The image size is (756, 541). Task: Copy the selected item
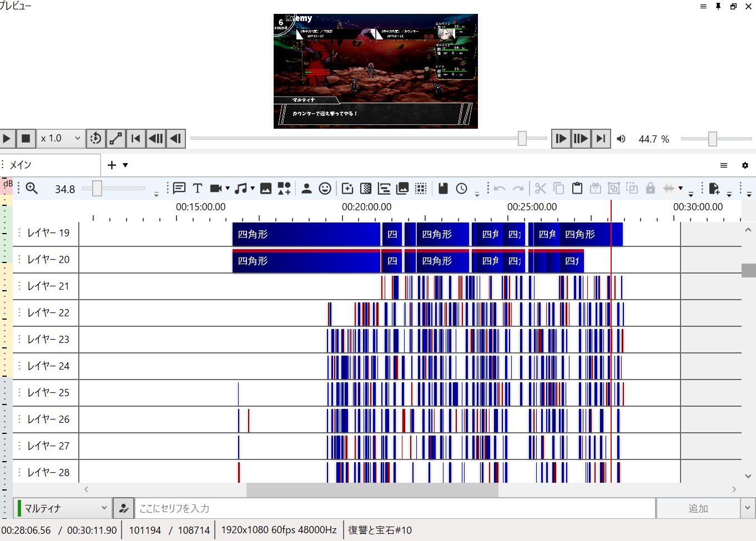(x=559, y=189)
